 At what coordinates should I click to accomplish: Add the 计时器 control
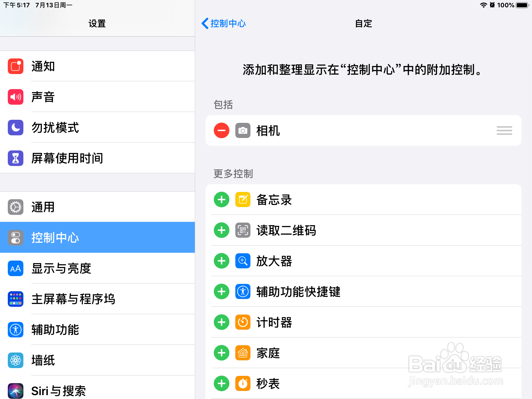point(221,322)
